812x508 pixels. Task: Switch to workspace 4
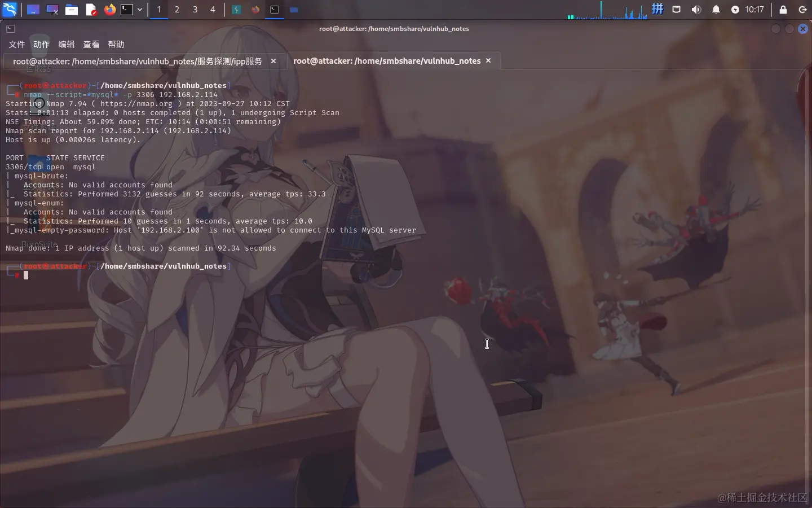(213, 10)
